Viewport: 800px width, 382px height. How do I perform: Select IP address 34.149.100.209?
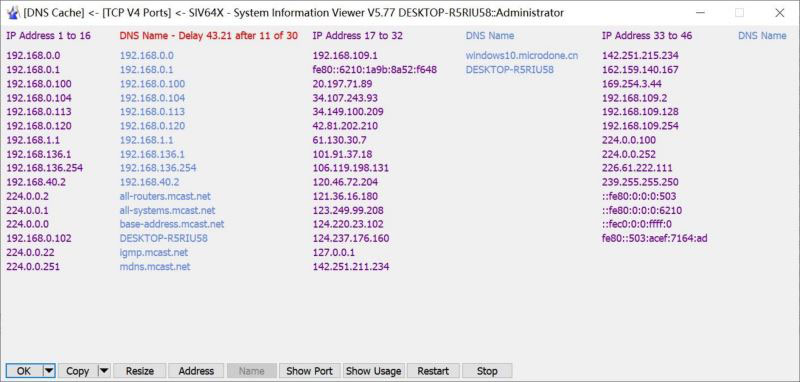[348, 112]
